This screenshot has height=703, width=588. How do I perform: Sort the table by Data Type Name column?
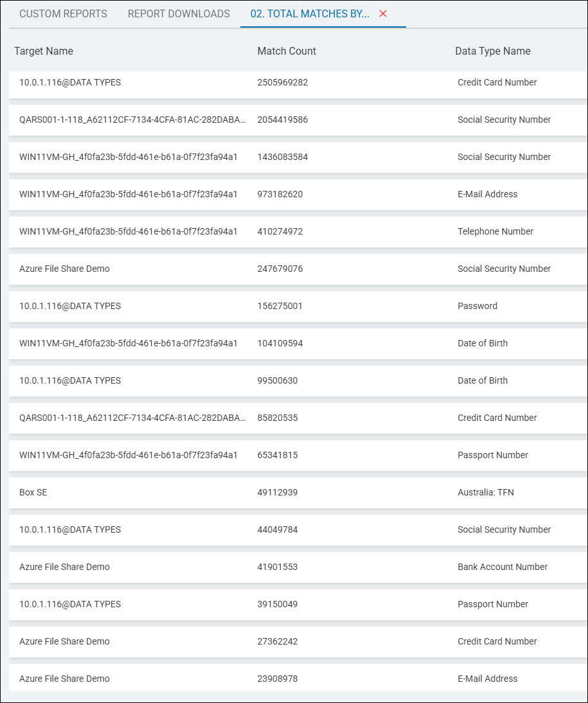click(x=492, y=51)
